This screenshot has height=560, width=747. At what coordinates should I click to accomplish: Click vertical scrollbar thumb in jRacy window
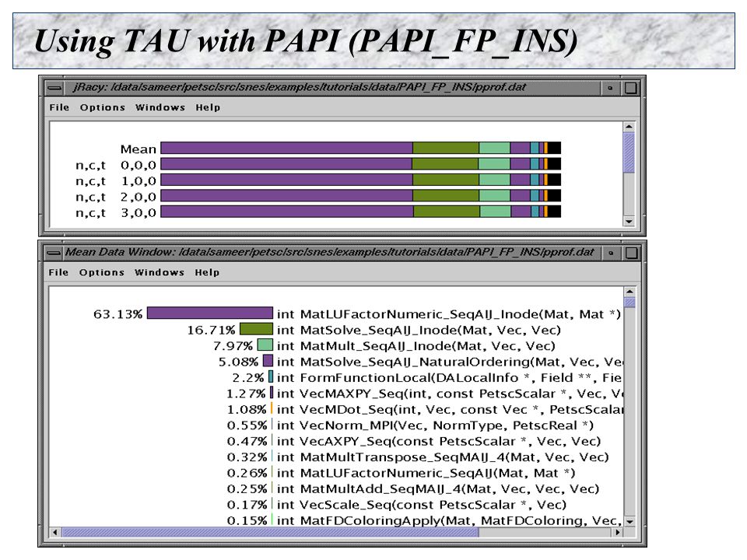click(629, 152)
